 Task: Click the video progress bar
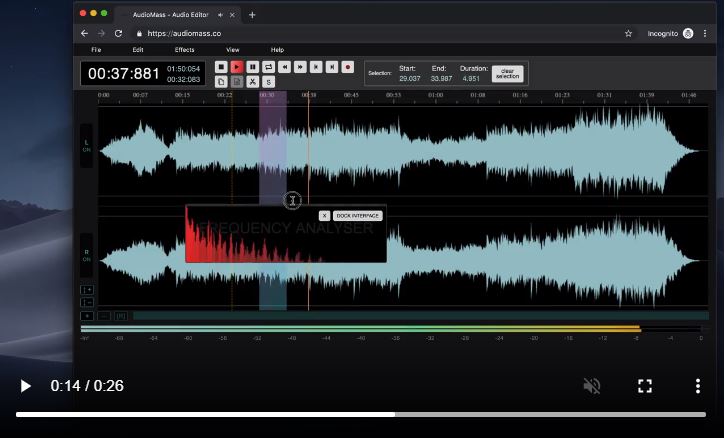(361, 414)
